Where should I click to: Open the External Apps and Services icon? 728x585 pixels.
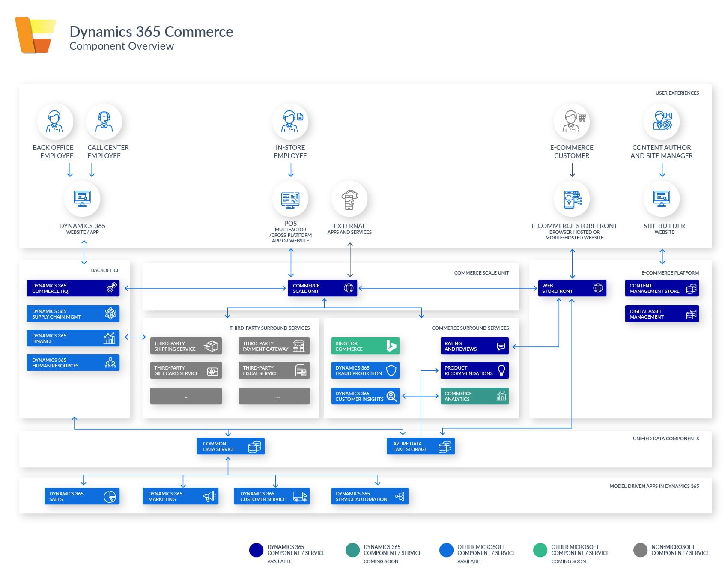[x=349, y=199]
